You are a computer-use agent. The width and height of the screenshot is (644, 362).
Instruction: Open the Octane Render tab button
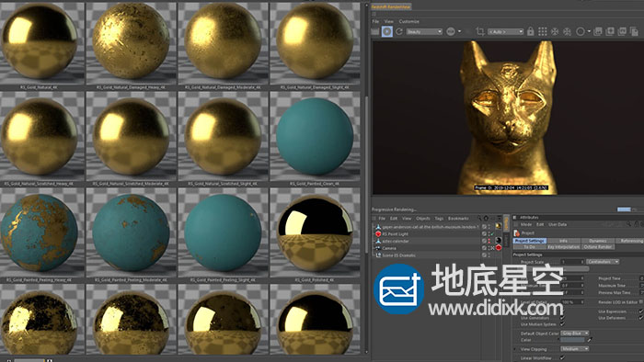coord(598,247)
